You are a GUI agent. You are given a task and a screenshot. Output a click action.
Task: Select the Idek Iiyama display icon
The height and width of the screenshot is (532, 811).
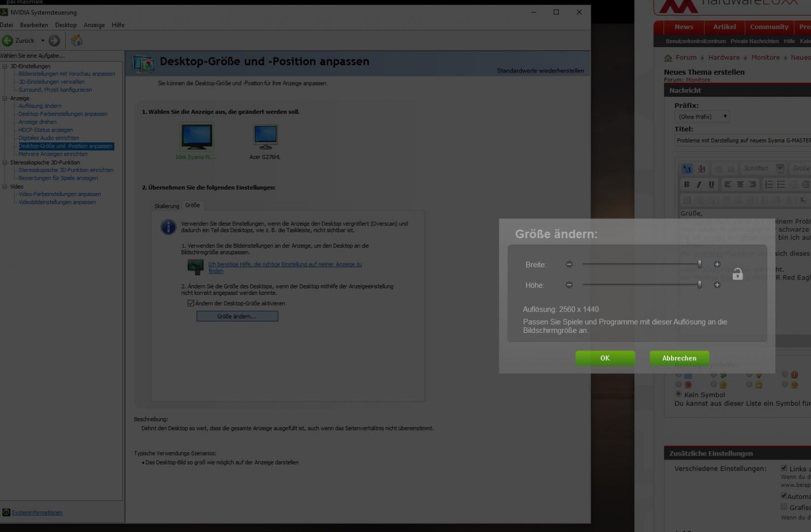(197, 137)
